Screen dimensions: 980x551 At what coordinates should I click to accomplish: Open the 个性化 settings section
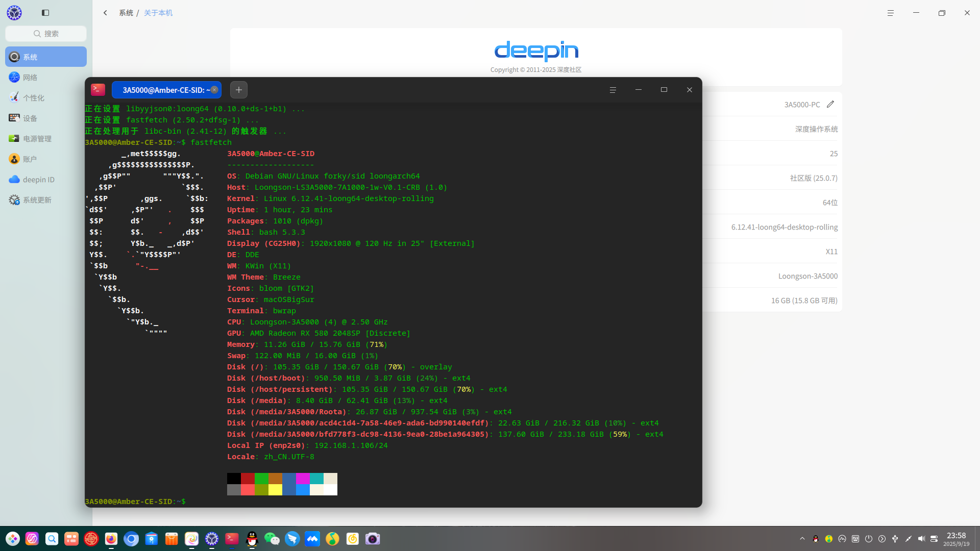(x=34, y=98)
